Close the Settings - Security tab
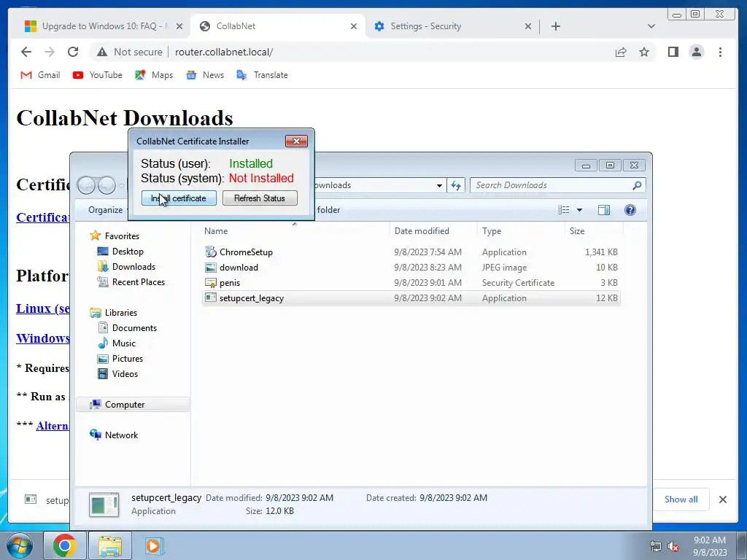Viewport: 747px width, 560px height. [x=528, y=26]
